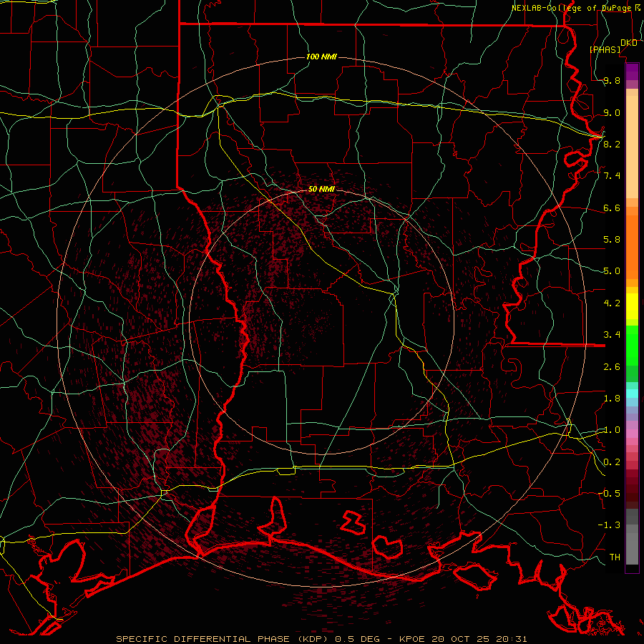Viewport: 644px width, 644px height.
Task: Click "0.5 DEG" elevation text in the caption
Action: click(356, 639)
